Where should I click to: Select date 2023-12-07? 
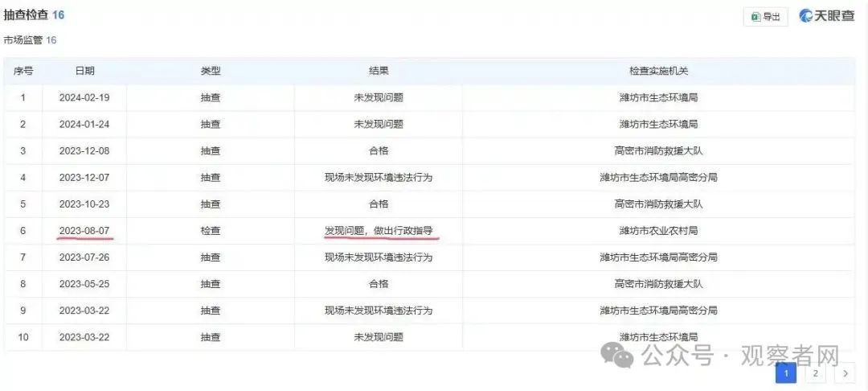coord(84,177)
